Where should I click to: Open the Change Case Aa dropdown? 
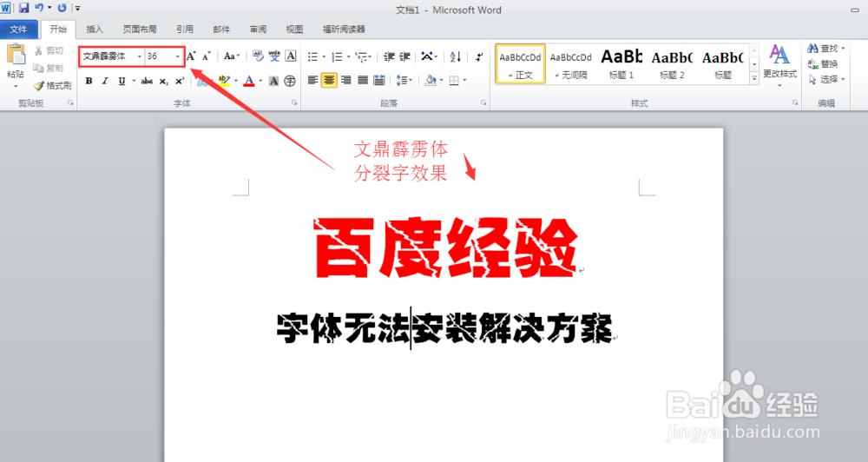(232, 56)
